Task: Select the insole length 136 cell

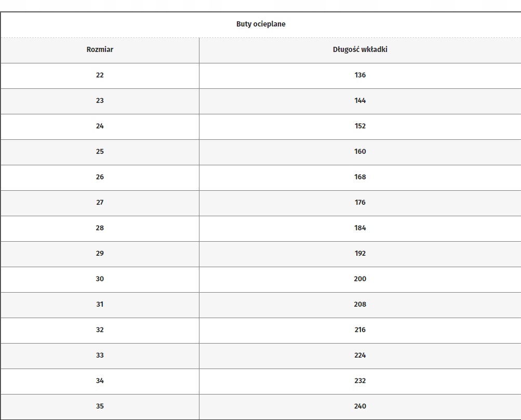Action: click(x=360, y=75)
